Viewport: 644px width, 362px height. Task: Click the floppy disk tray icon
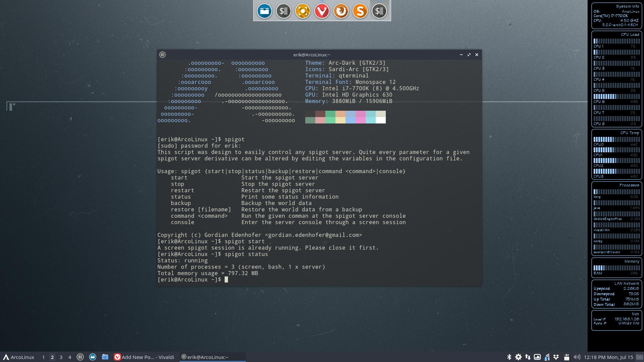click(x=566, y=357)
